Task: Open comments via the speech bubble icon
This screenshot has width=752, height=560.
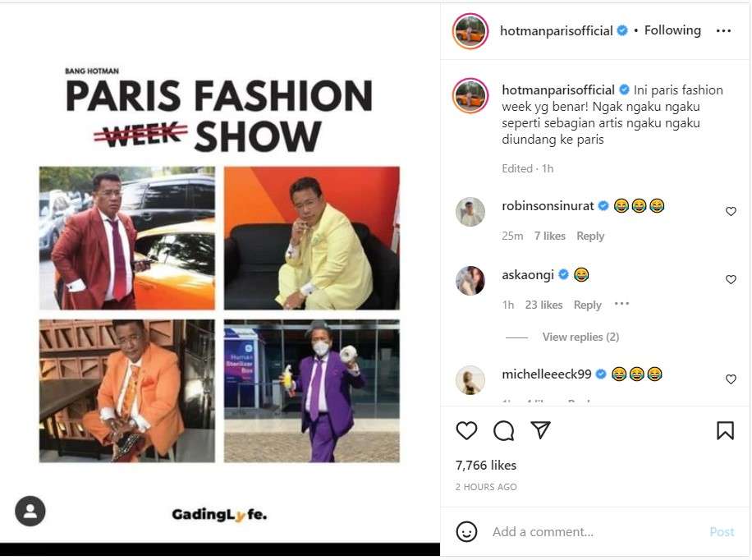Action: pos(503,430)
